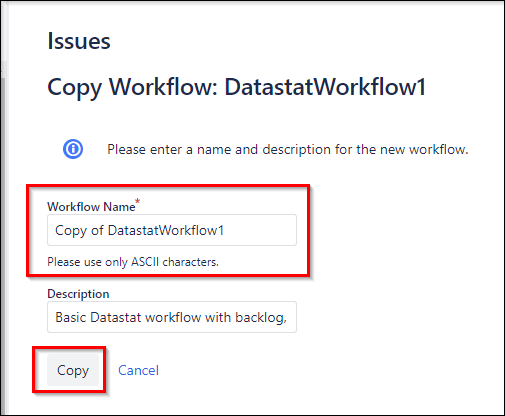Confirm with the Copy button
This screenshot has width=505, height=416.
(73, 370)
